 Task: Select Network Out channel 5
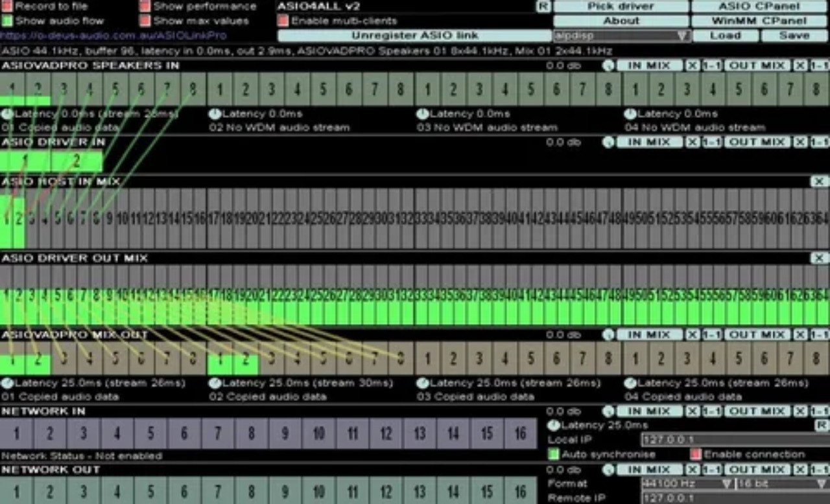click(x=150, y=490)
